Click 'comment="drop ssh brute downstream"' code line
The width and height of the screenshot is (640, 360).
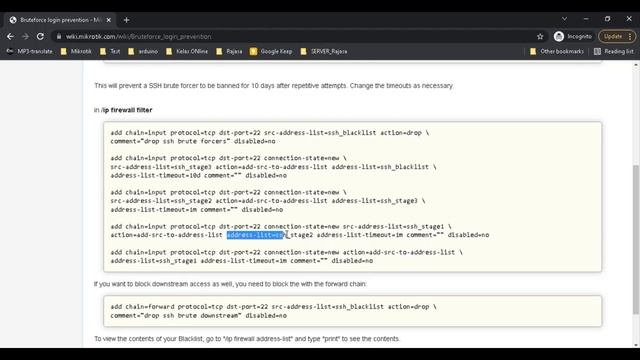tap(198, 316)
